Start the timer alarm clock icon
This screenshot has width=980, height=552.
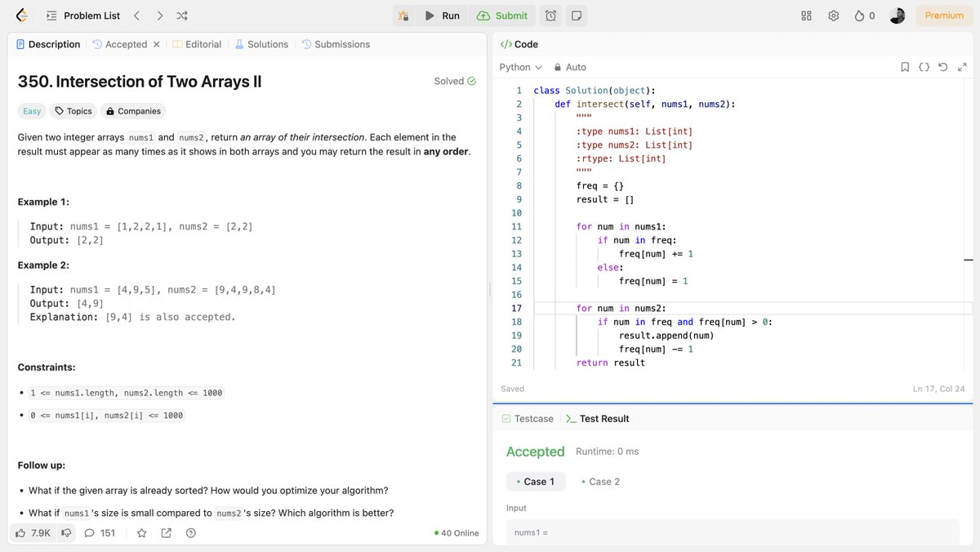point(551,16)
